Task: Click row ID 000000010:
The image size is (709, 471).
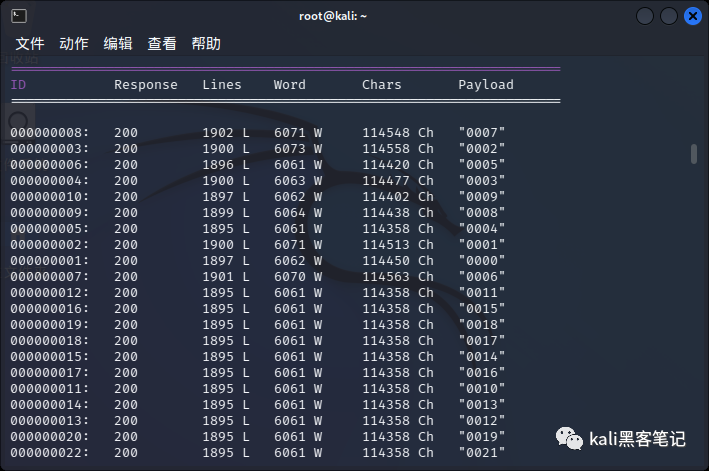Action: 50,197
